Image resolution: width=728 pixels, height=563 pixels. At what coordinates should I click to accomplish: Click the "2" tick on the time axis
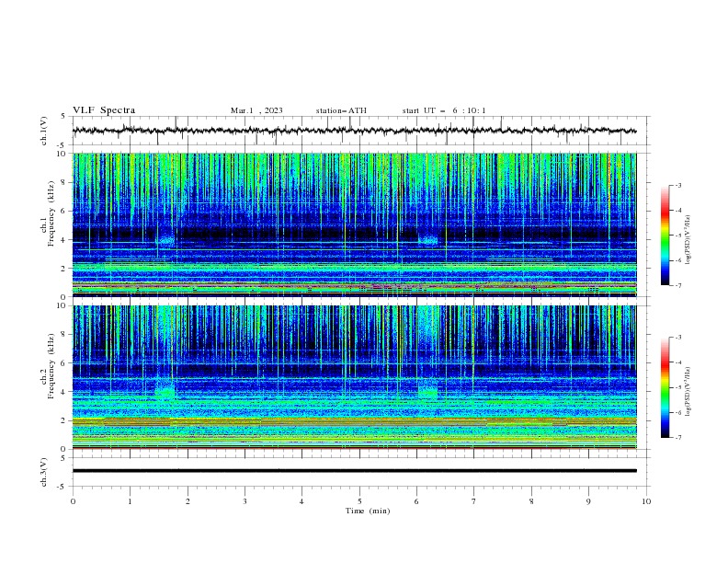(x=188, y=501)
